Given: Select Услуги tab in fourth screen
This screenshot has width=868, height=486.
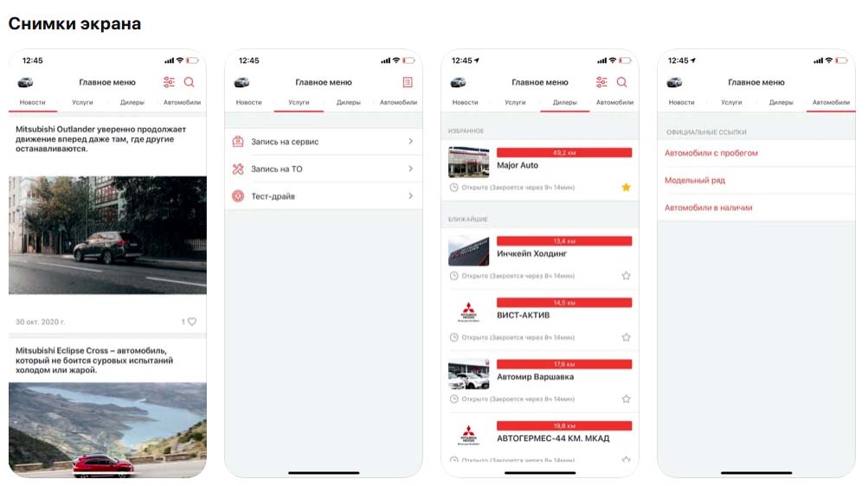Looking at the screenshot, I should [732, 102].
